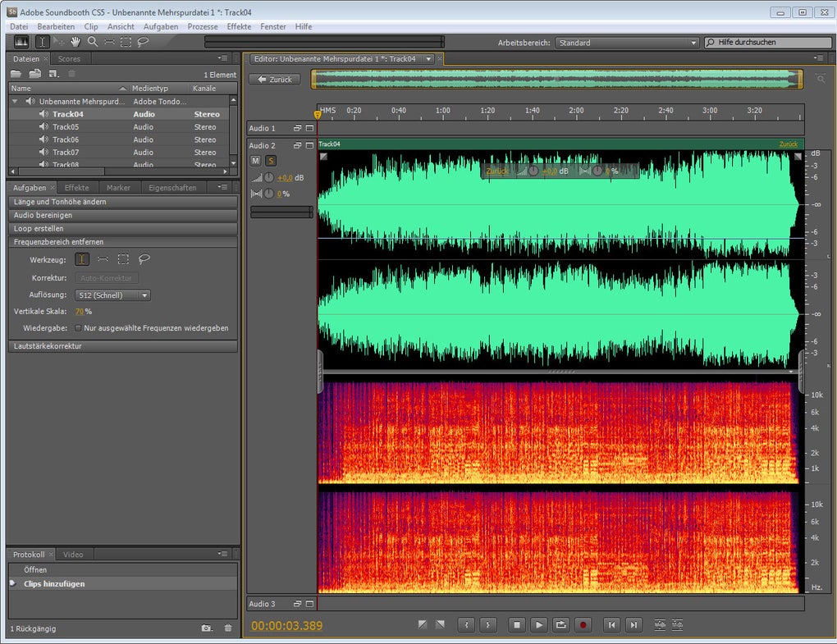The width and height of the screenshot is (837, 644).
Task: Click the open file folder icon in Dateien
Action: pos(16,75)
